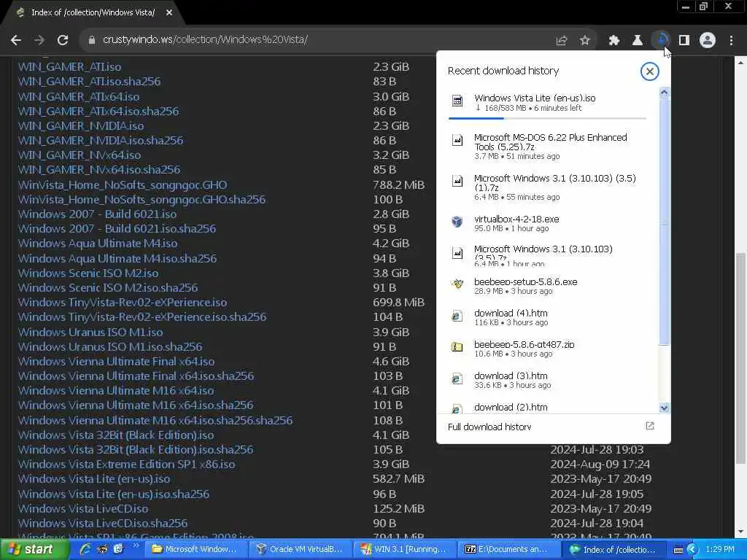Click the Microsoft Windows 3.1 (3.5) (1).7z download entry

click(547, 187)
